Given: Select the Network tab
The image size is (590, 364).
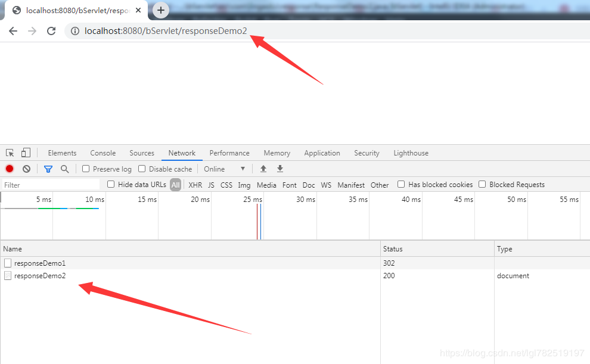Looking at the screenshot, I should [182, 153].
